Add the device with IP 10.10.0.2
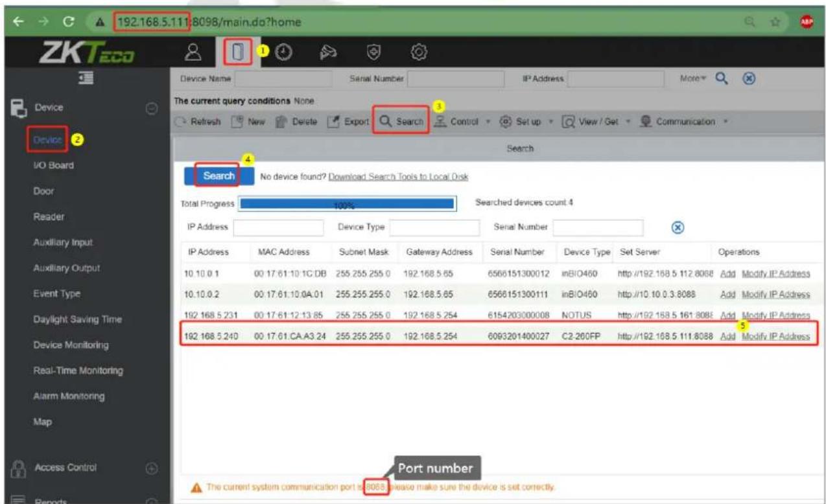The image size is (826, 504). tap(727, 295)
